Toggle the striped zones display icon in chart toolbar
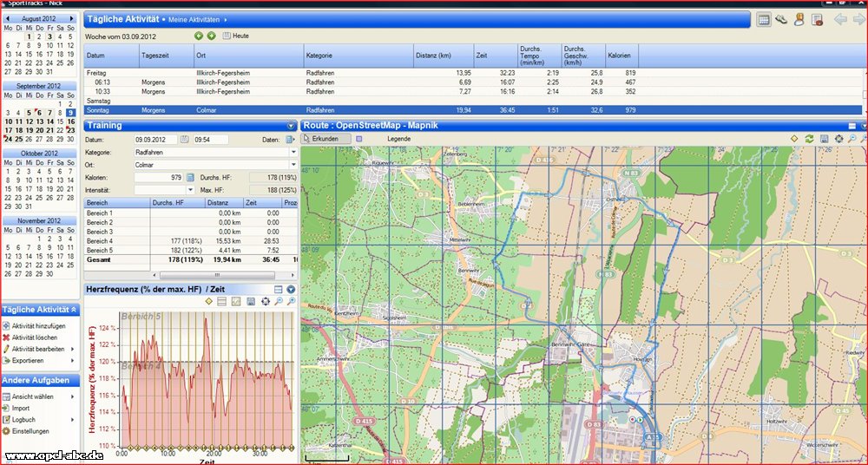Viewport: 868px width, 465px height. pos(222,302)
